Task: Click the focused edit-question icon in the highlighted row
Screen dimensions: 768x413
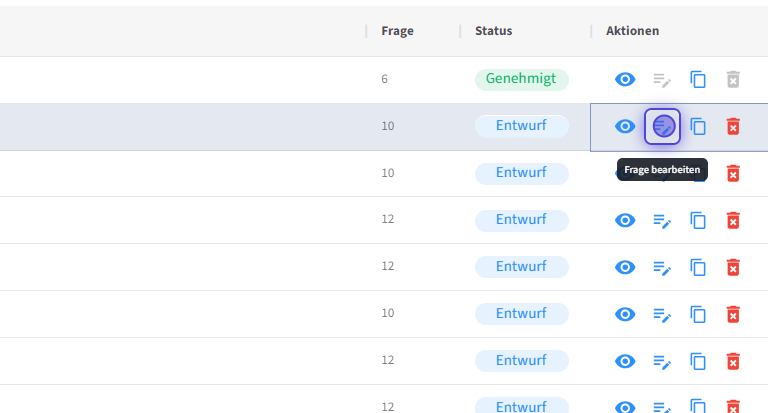Action: 662,126
